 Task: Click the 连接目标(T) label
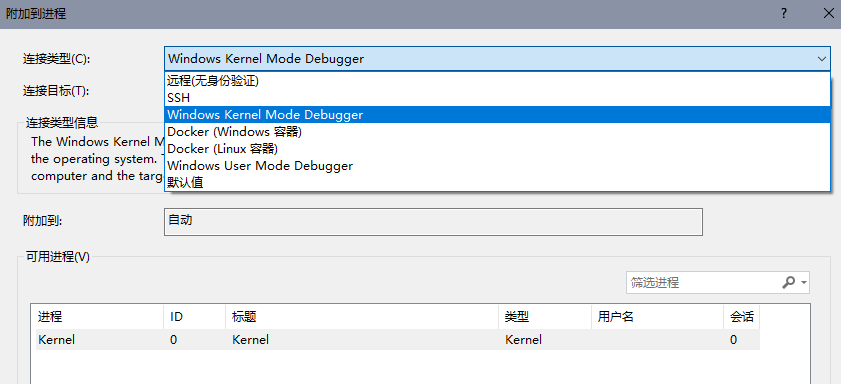56,91
